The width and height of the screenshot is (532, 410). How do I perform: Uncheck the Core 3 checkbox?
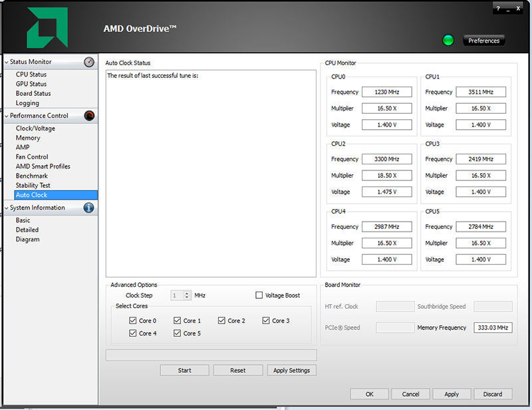tap(266, 320)
